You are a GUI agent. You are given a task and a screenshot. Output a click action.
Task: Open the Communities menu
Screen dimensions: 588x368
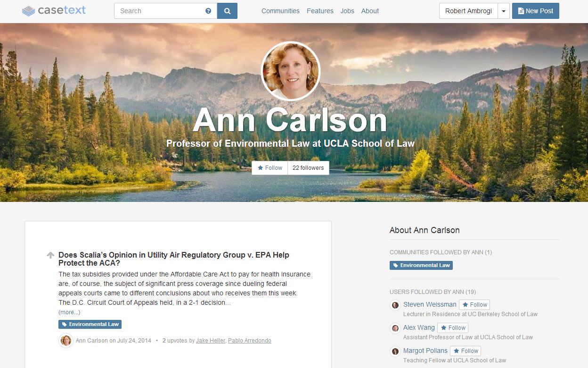click(x=280, y=11)
